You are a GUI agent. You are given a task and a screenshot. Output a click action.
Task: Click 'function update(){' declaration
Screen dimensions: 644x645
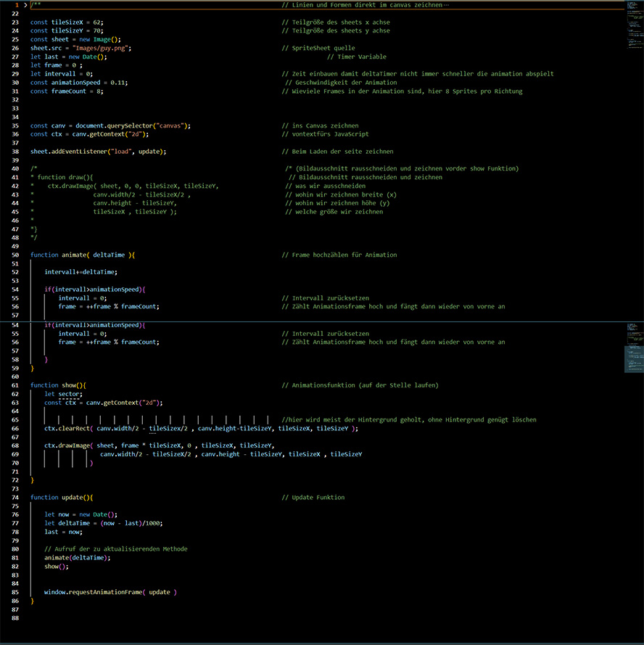[61, 497]
